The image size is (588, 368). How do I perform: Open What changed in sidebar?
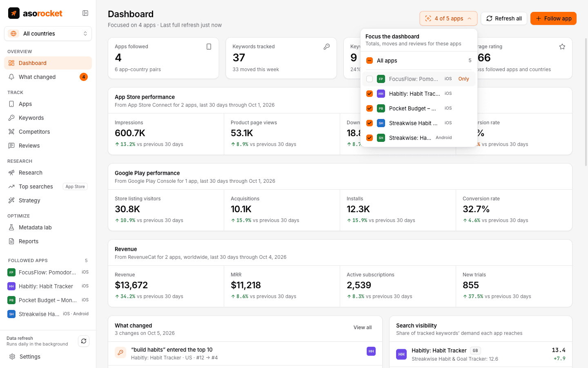click(48, 77)
